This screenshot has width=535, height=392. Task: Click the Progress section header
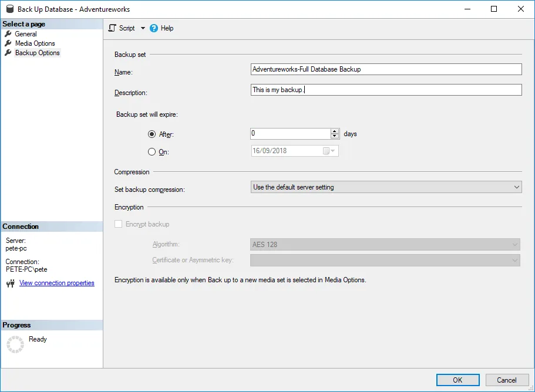[x=52, y=325]
